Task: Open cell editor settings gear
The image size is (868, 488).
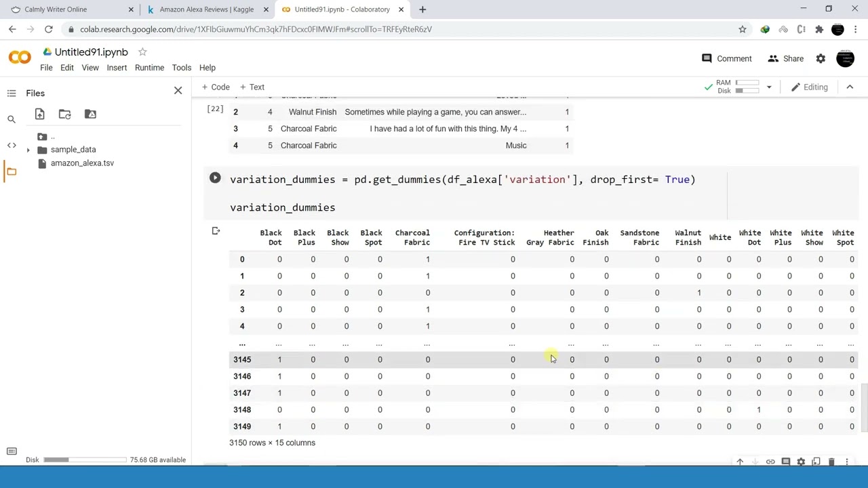Action: click(801, 462)
